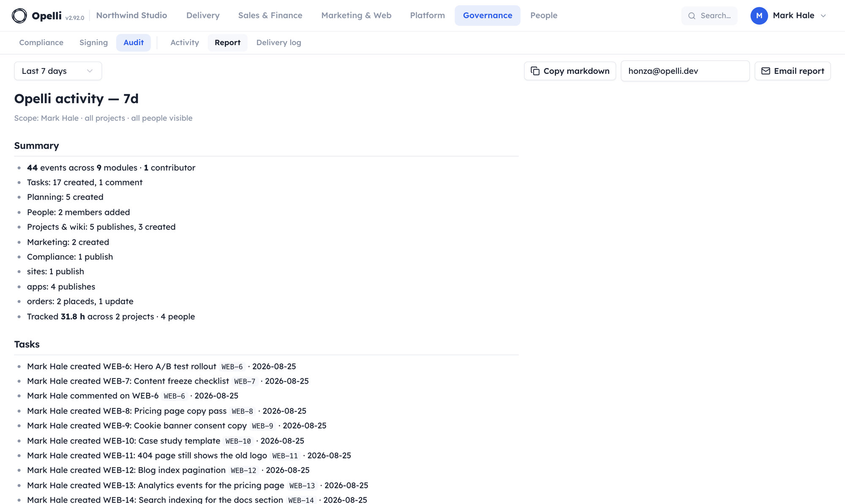This screenshot has height=504, width=845.
Task: Click the Opelli brand name
Action: pos(46,16)
